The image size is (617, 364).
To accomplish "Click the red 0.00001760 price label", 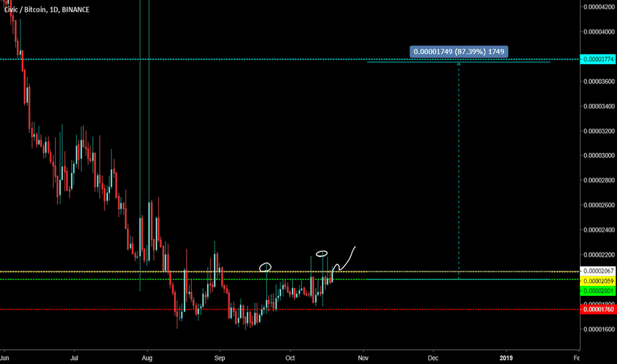I will coord(598,309).
